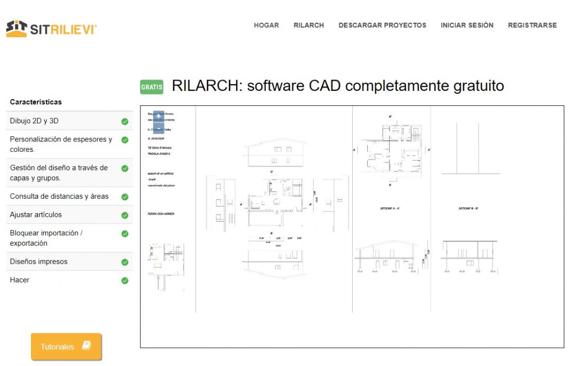Click green check next to Consulta de distancias
The height and width of the screenshot is (366, 588).
[x=125, y=197]
